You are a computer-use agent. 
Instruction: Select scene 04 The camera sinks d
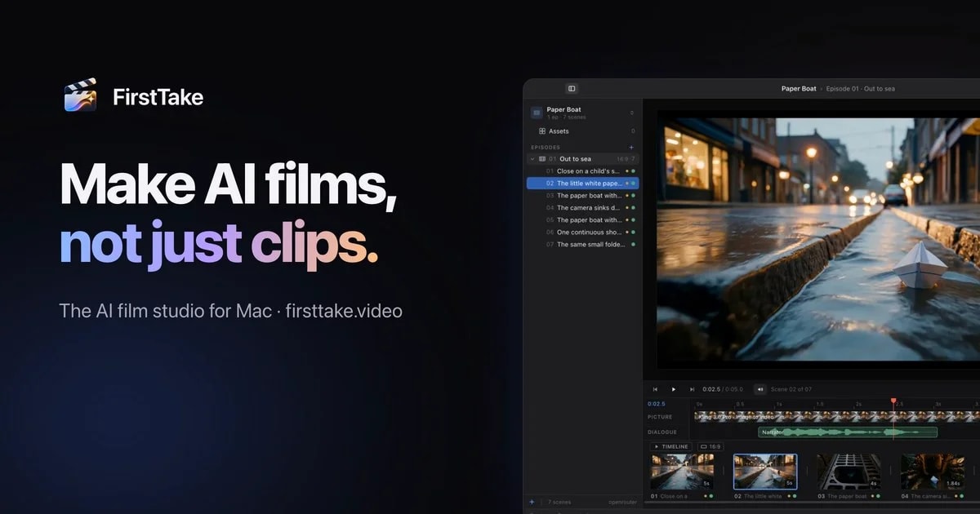point(582,208)
